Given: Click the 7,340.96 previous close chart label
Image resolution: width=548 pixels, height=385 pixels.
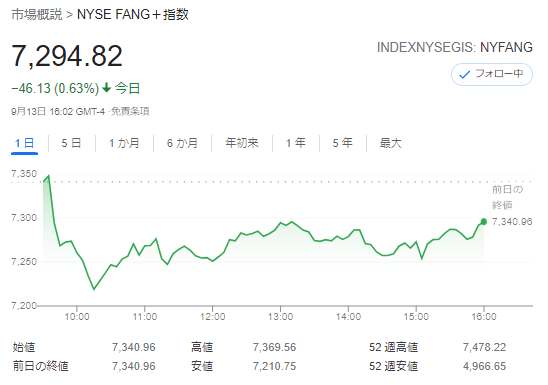Looking at the screenshot, I should coord(512,222).
